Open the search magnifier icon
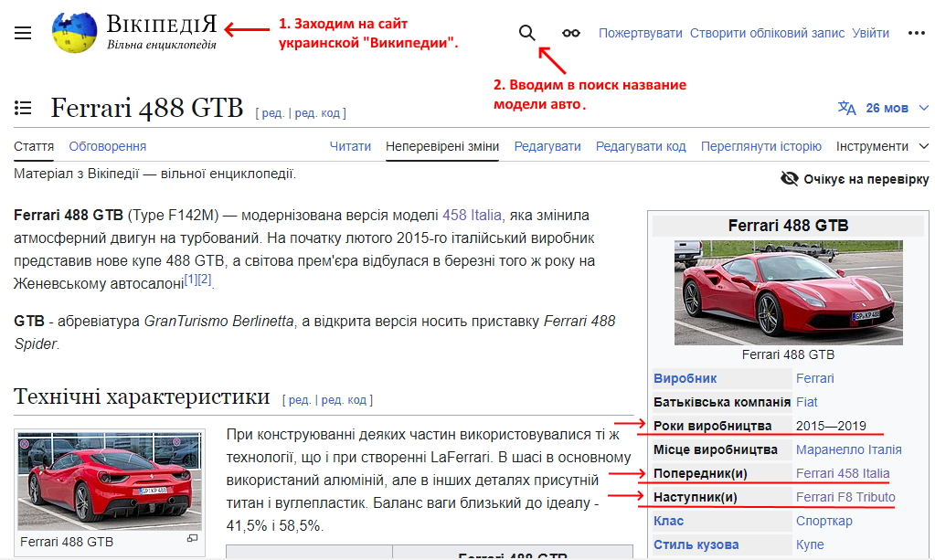Screen dimensions: 935x560 527,33
